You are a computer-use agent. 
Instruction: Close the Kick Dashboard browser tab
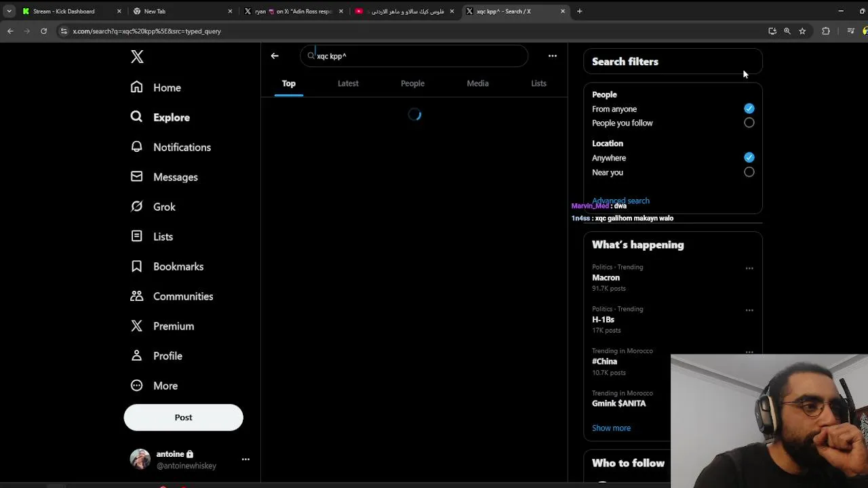[x=119, y=11]
